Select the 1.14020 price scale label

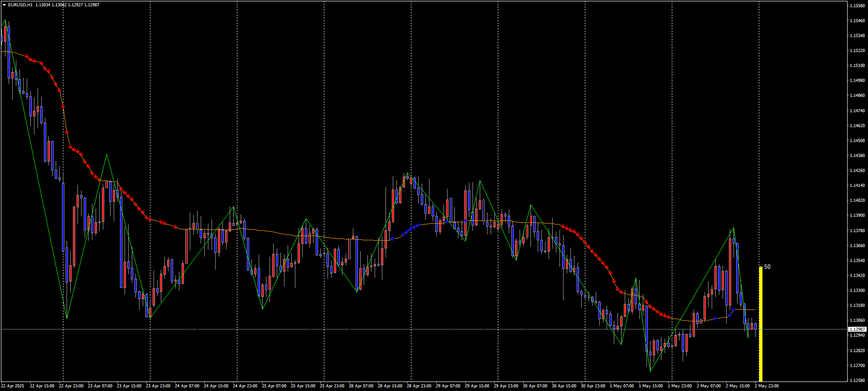(x=857, y=200)
